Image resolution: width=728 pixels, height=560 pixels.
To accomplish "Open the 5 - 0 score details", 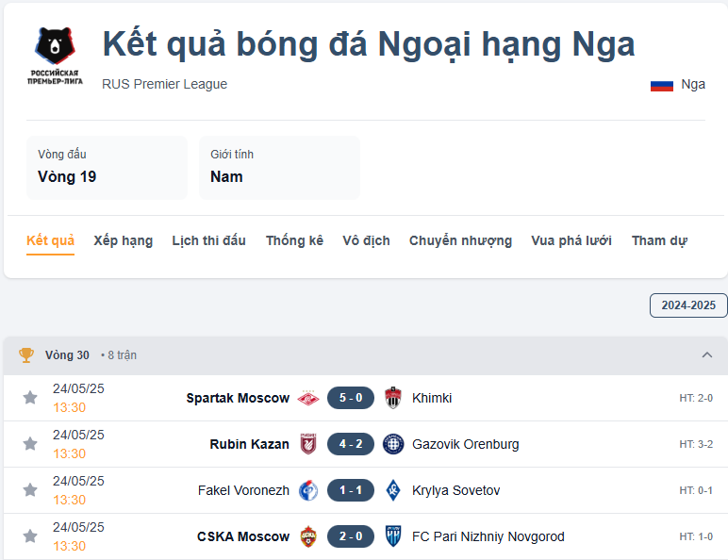I will tap(350, 398).
